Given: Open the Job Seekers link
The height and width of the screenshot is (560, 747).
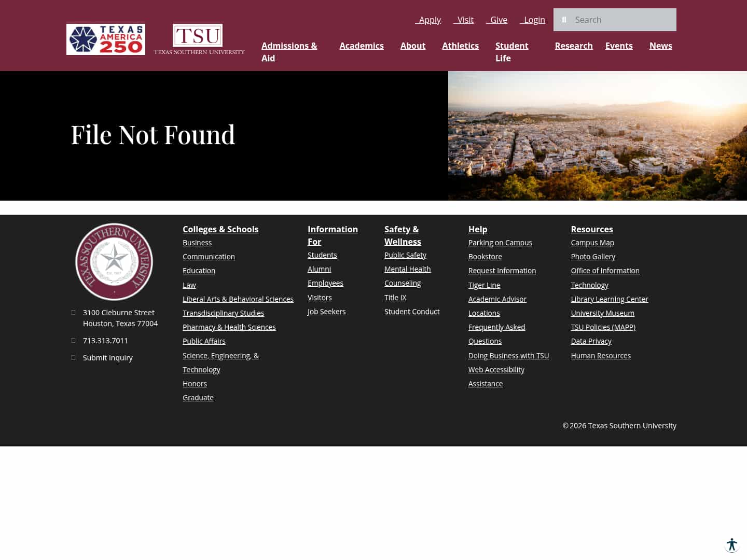Looking at the screenshot, I should [x=326, y=312].
